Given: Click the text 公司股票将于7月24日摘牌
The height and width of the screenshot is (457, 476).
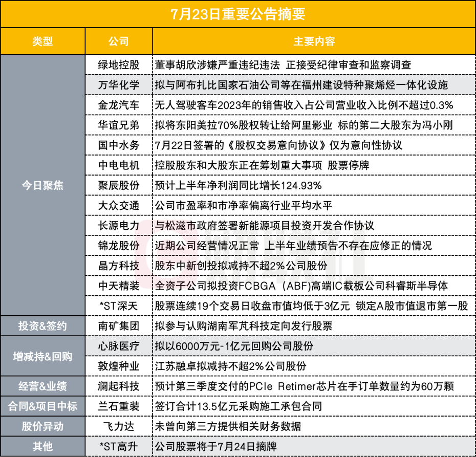Looking at the screenshot, I should pyautogui.click(x=216, y=446).
